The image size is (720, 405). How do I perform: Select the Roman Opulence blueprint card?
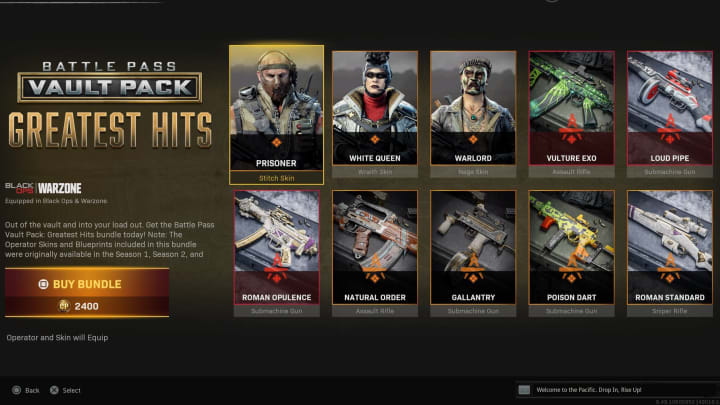click(x=276, y=253)
